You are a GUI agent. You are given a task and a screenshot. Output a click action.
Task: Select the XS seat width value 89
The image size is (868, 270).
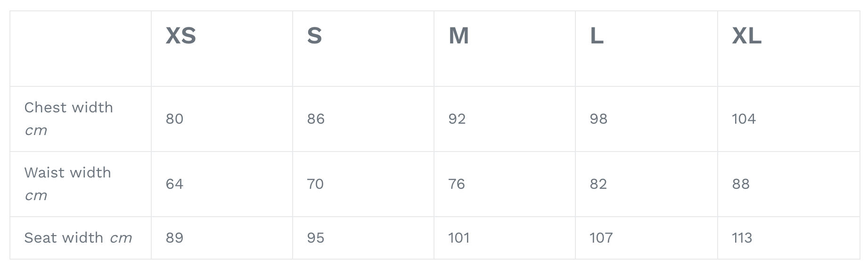click(174, 238)
